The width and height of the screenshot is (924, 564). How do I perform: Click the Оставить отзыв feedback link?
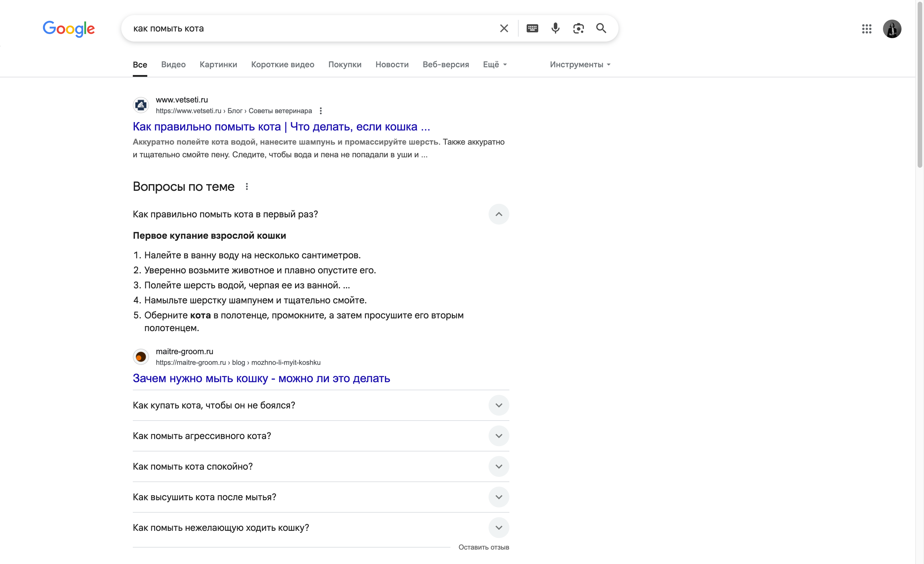click(484, 548)
